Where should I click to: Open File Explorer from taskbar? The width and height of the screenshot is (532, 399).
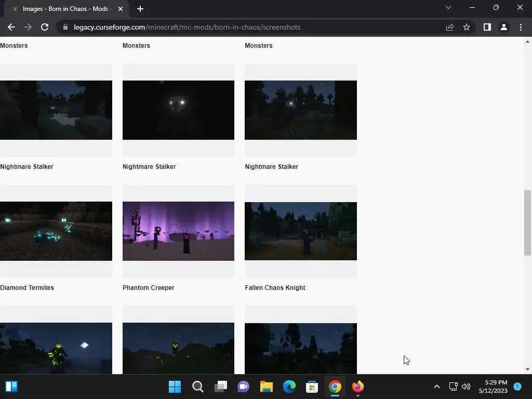(x=267, y=387)
